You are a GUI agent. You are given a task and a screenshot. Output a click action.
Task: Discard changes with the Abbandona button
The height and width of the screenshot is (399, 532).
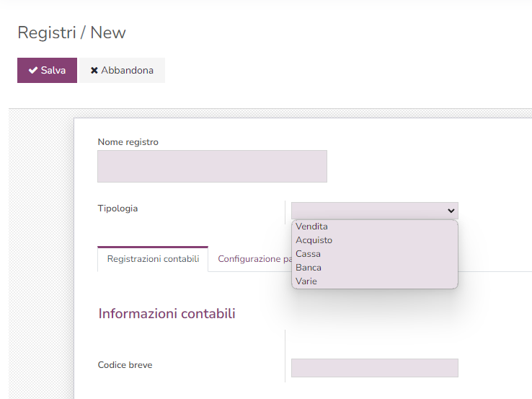[x=122, y=71]
